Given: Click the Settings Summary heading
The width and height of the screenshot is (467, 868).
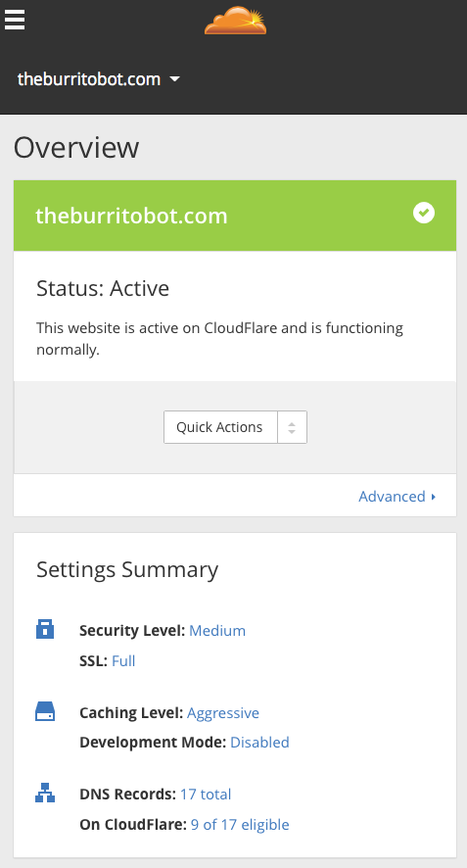Looking at the screenshot, I should 127,569.
